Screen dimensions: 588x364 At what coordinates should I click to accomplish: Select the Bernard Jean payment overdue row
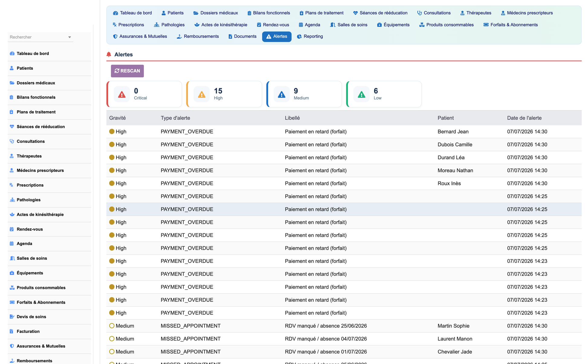[x=344, y=132]
